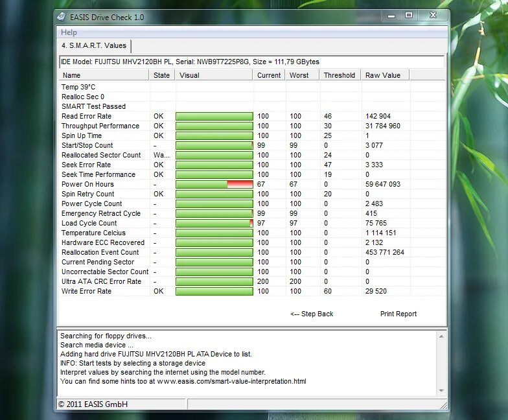Select the Temperature Celcius row name
The width and height of the screenshot is (508, 420).
[x=93, y=233]
